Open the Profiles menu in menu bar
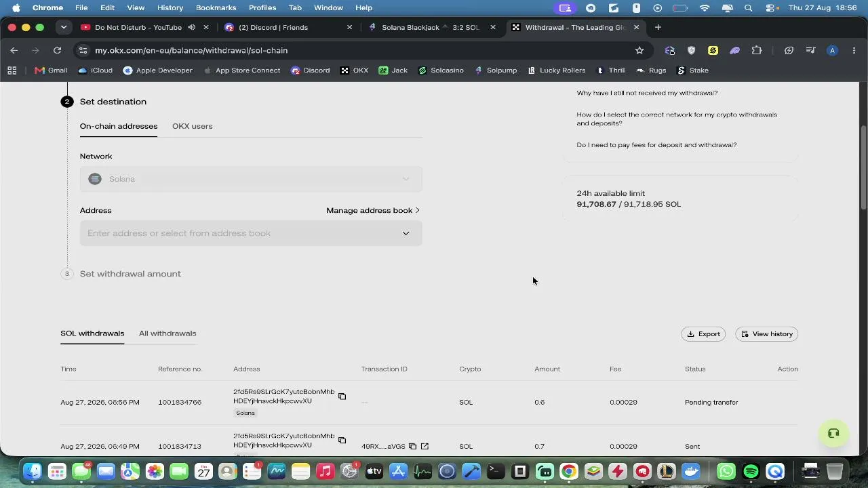The image size is (868, 488). tap(262, 8)
